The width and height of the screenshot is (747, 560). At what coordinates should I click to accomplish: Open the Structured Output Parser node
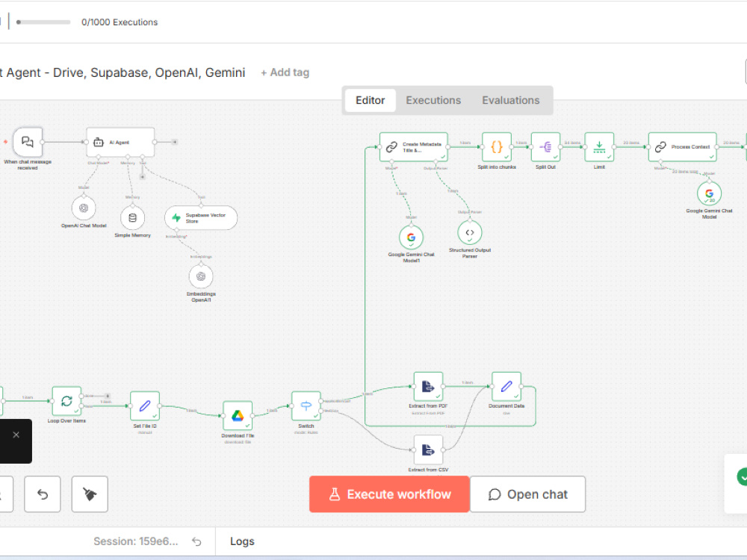(x=470, y=232)
